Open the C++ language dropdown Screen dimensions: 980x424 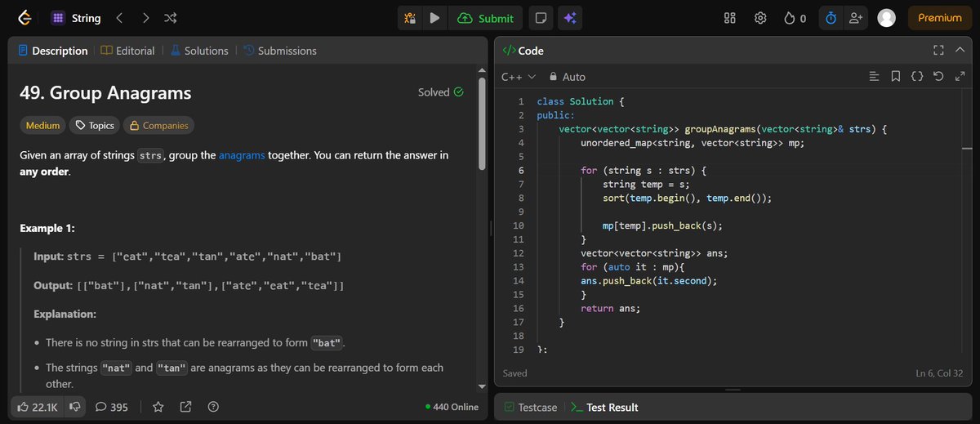518,77
